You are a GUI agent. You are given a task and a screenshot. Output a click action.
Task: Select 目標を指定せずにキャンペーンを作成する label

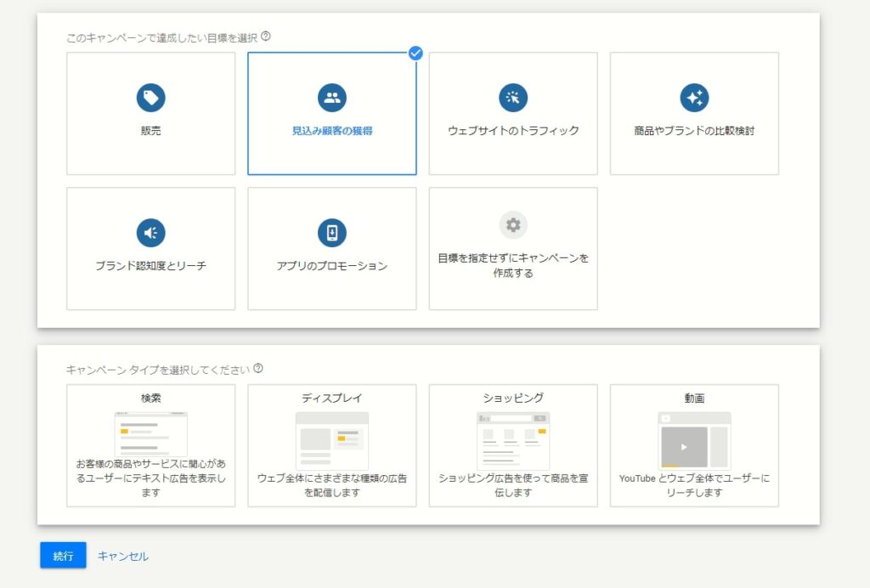[x=513, y=265]
